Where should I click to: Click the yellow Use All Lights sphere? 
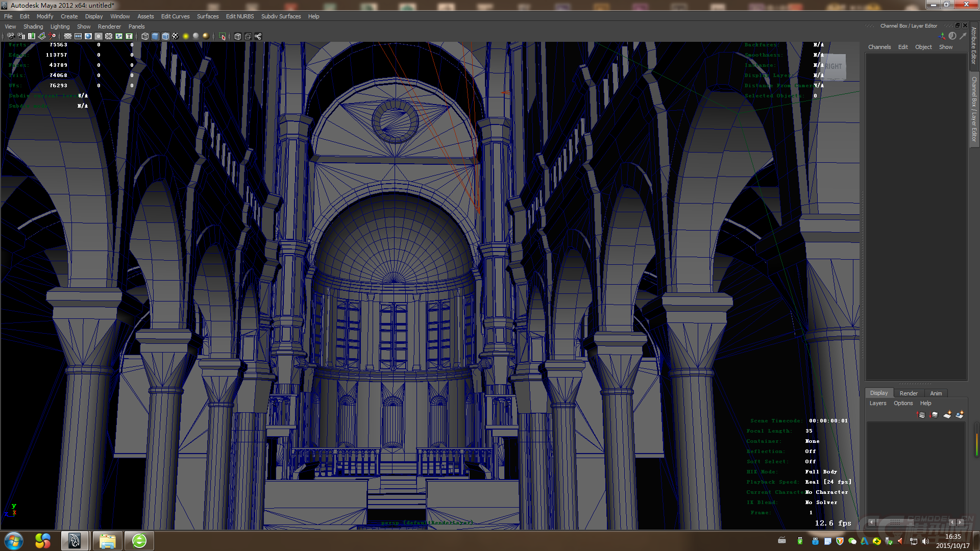pos(186,36)
